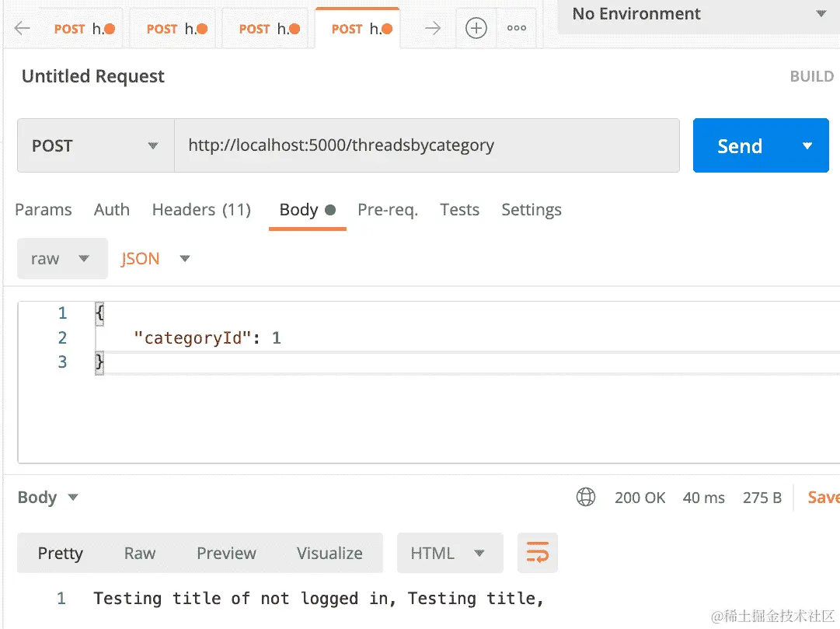Image resolution: width=840 pixels, height=629 pixels.
Task: Open the JSON format dropdown
Action: click(155, 258)
